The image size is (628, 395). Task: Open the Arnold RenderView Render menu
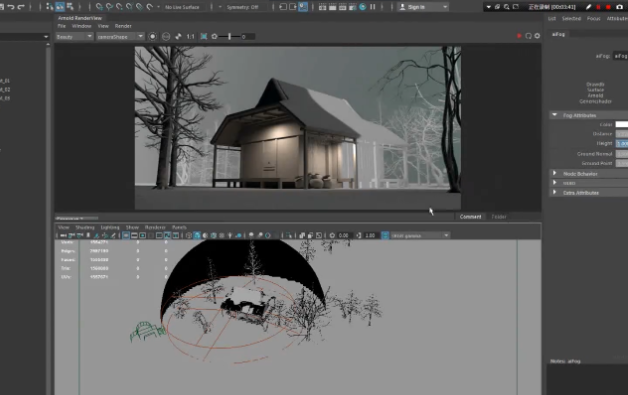[x=123, y=26]
